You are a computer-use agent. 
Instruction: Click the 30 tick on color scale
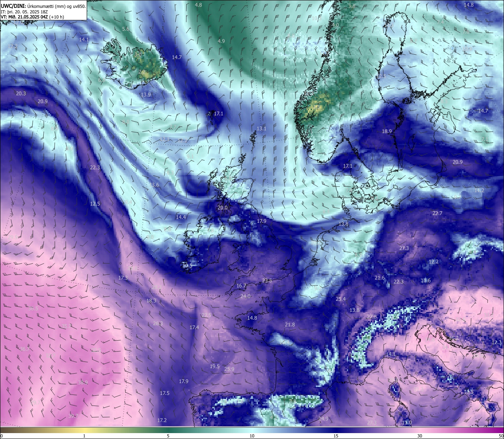[420, 436]
